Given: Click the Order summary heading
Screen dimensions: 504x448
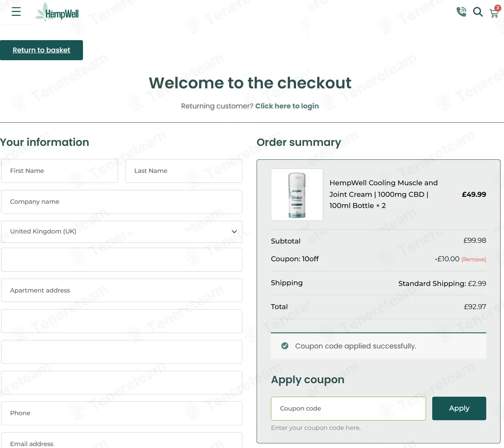Looking at the screenshot, I should click(299, 142).
